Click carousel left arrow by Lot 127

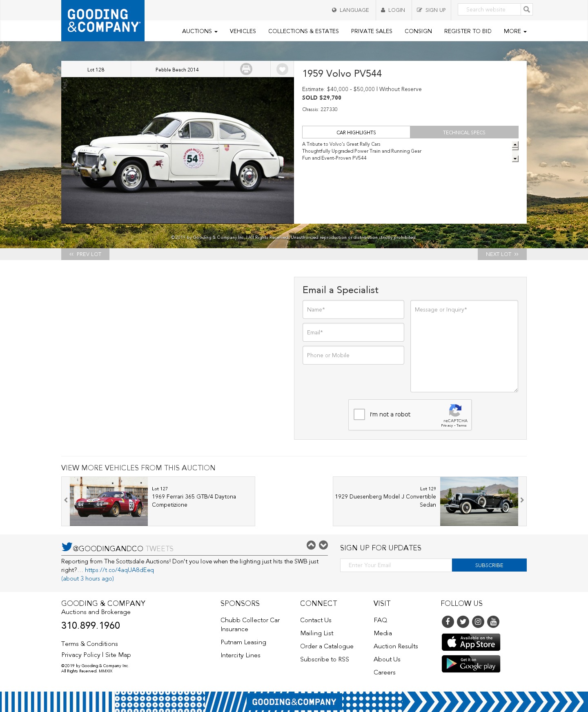(x=66, y=500)
